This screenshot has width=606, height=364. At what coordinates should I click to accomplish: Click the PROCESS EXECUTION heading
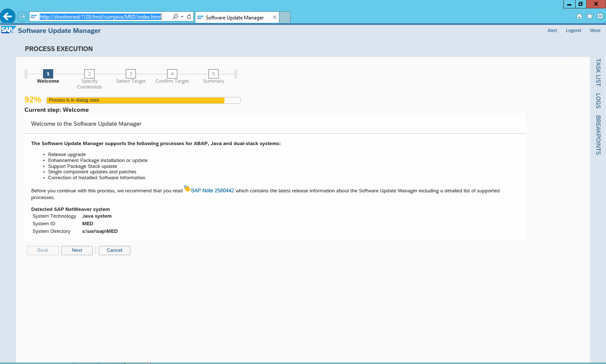[x=59, y=49]
